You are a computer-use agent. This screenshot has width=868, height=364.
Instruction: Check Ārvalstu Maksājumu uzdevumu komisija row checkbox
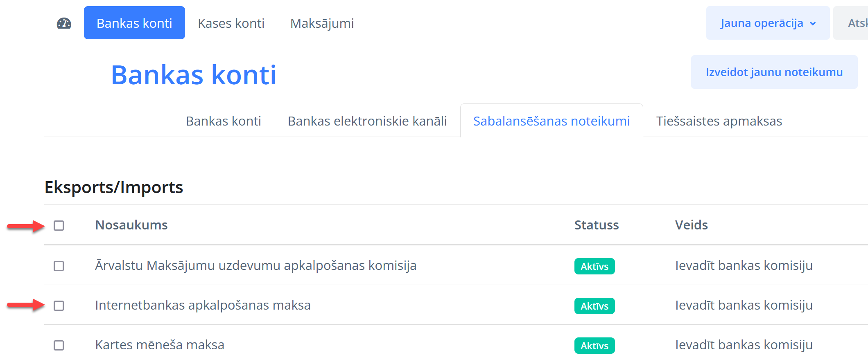pyautogui.click(x=59, y=266)
